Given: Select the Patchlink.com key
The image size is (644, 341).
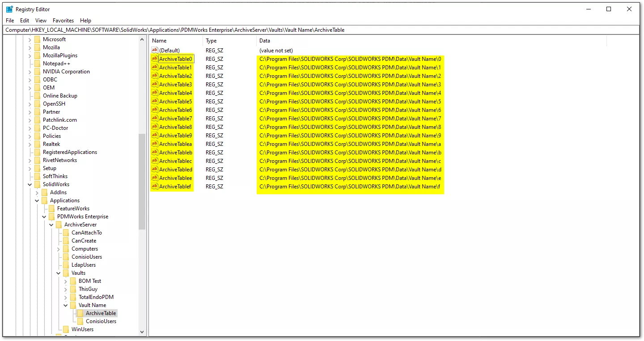Looking at the screenshot, I should click(59, 120).
